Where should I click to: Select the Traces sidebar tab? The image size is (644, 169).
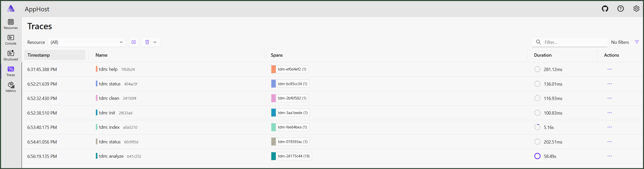(x=11, y=72)
